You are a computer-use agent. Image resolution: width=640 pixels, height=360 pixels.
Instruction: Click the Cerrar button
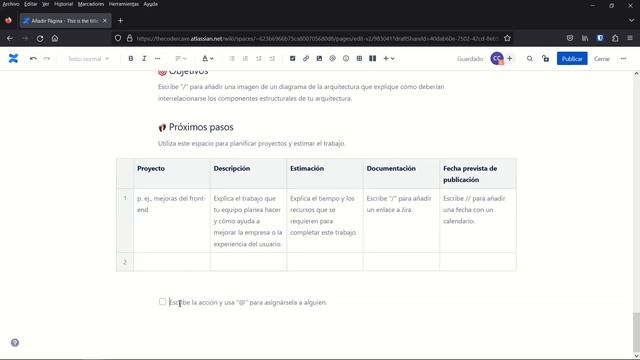point(602,59)
